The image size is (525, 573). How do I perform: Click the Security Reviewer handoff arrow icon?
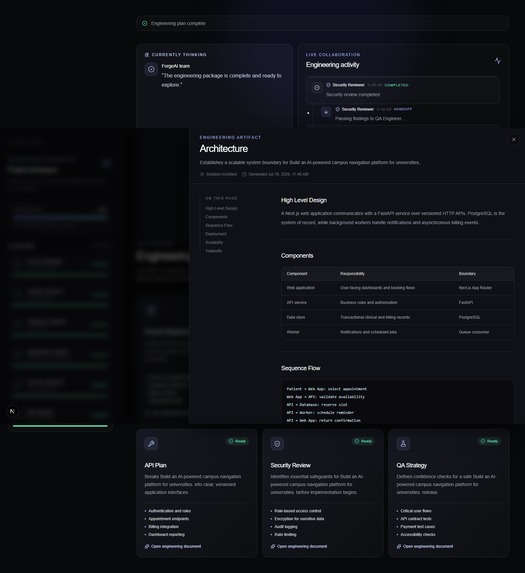326,112
